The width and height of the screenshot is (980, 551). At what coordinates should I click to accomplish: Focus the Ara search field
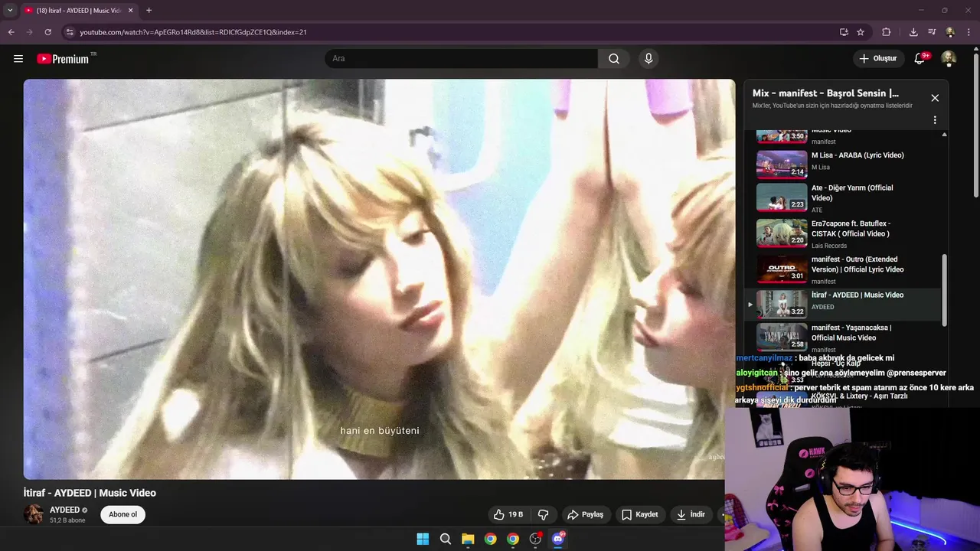coord(462,59)
